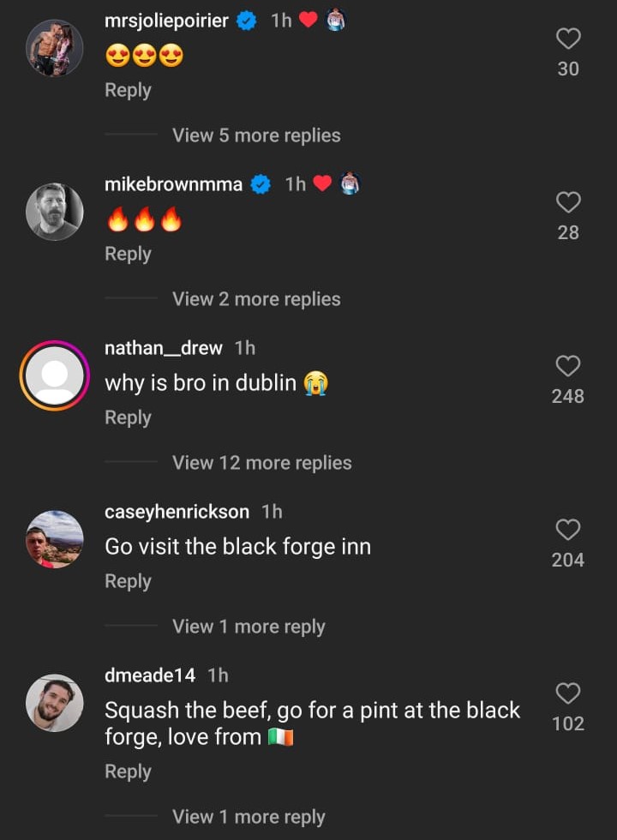Screen dimensions: 617x840
Task: Reply to mrsjoliepoirier's comment
Action: coord(128,90)
